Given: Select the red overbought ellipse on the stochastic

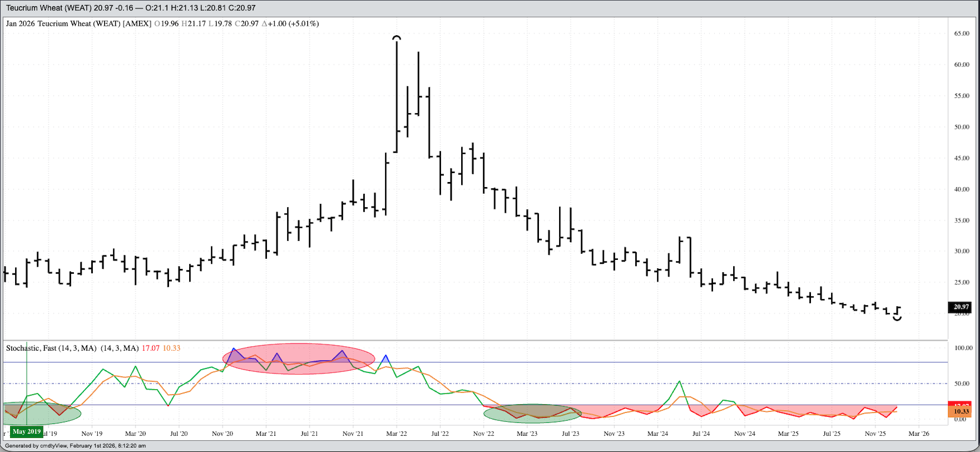Looking at the screenshot, I should (x=298, y=358).
